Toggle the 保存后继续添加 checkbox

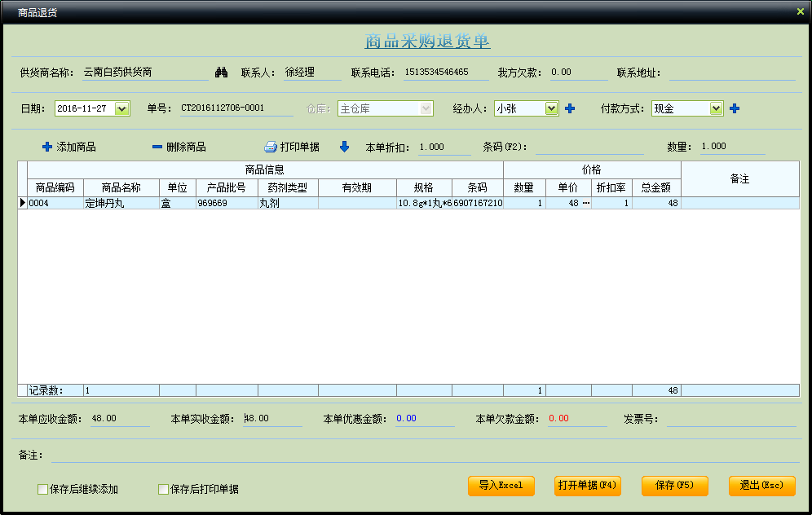(x=43, y=489)
